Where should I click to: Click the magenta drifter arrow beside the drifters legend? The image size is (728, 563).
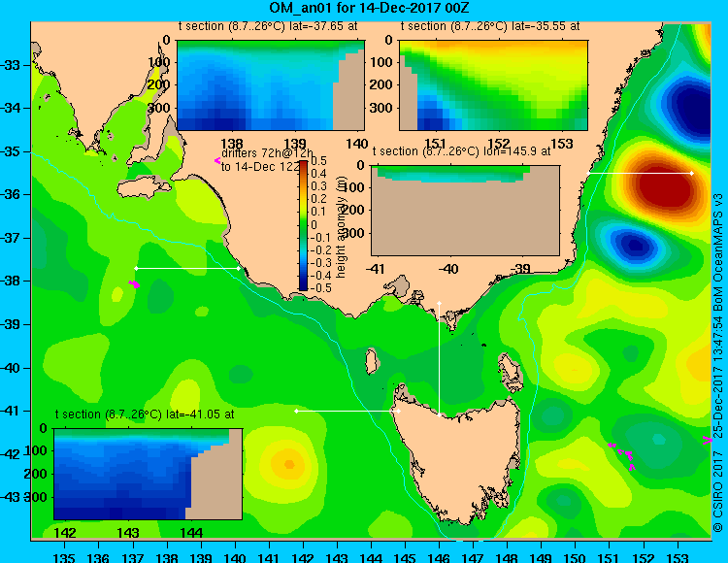click(x=216, y=160)
